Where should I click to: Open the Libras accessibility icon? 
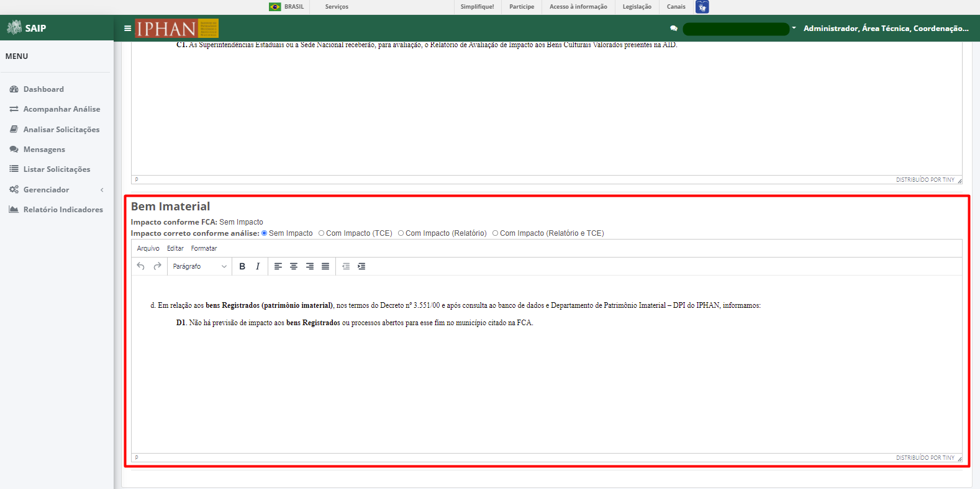(702, 7)
